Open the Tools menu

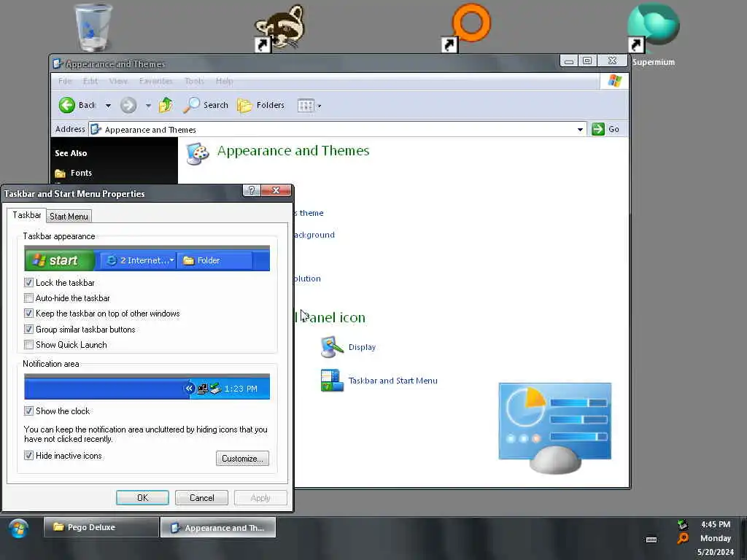[194, 81]
